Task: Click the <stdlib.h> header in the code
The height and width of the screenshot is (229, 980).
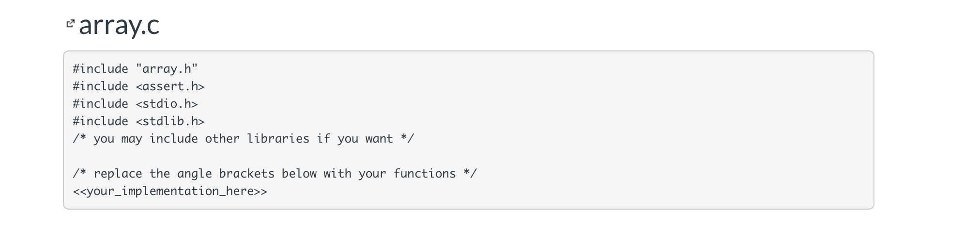Action: [x=170, y=121]
